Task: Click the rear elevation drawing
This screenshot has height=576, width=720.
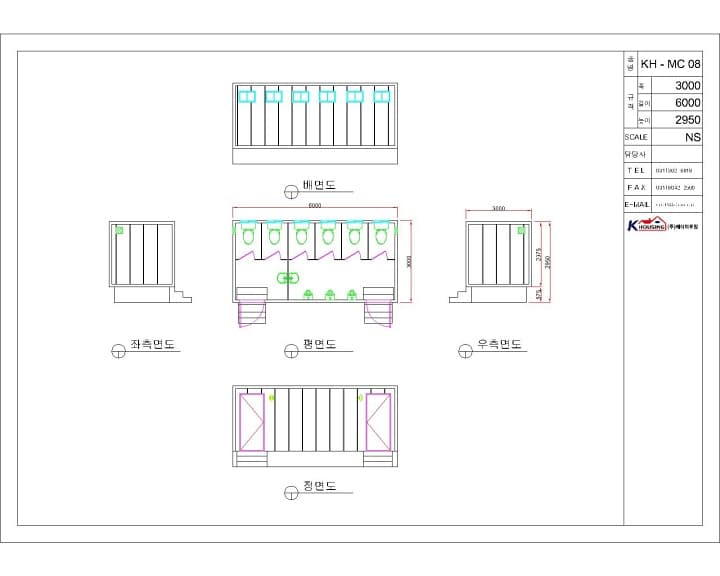Action: click(315, 124)
